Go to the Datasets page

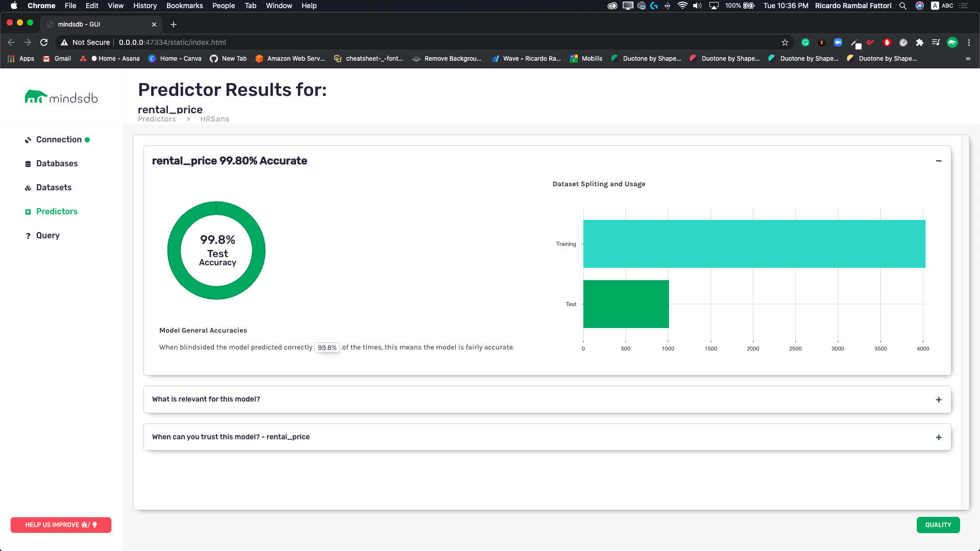pyautogui.click(x=54, y=188)
